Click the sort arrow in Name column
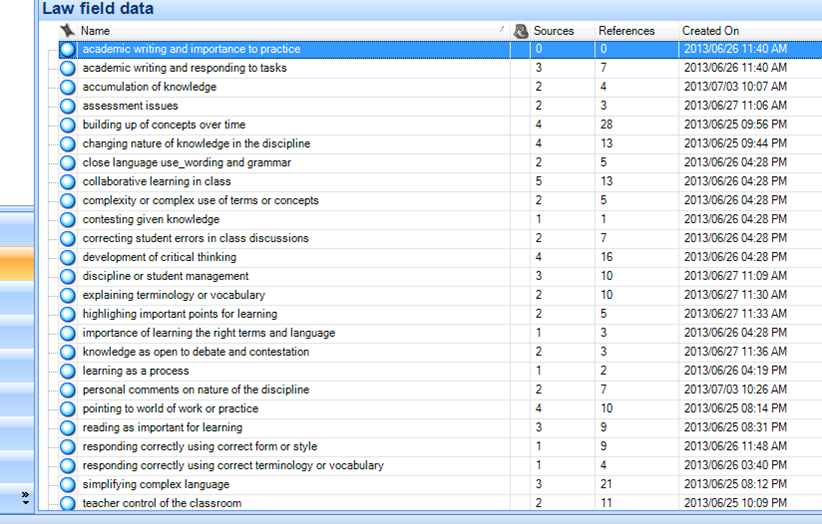Screen dimensions: 822x524 pyautogui.click(x=501, y=31)
